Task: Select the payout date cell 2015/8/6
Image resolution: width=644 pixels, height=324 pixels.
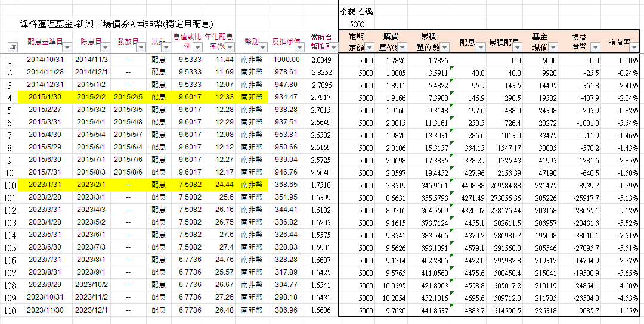Action: tap(128, 172)
